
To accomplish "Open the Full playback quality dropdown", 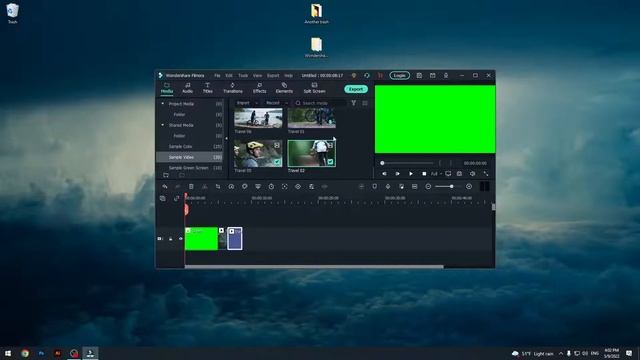I will (436, 173).
